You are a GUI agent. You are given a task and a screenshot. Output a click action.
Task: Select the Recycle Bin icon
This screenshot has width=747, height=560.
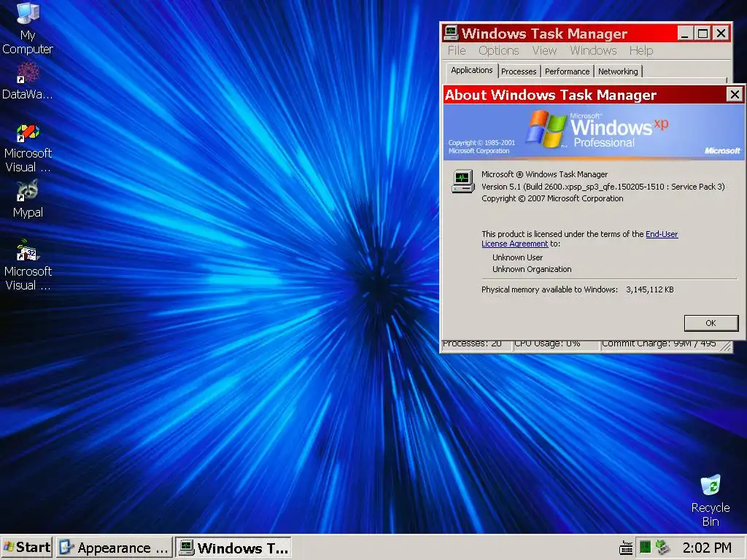coord(711,500)
